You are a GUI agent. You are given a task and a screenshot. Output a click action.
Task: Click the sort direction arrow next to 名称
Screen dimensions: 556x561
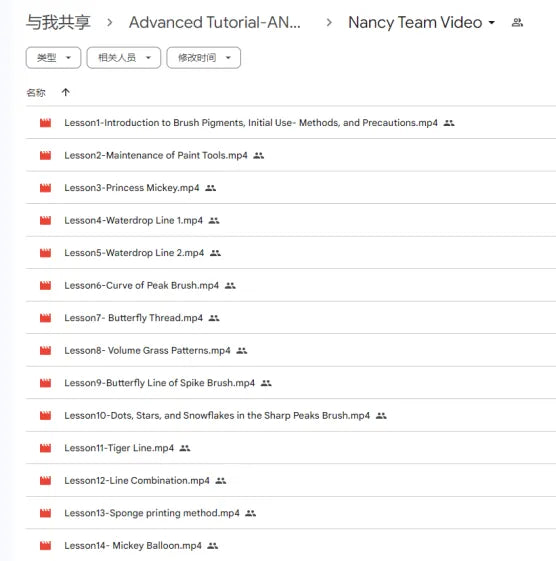click(65, 92)
